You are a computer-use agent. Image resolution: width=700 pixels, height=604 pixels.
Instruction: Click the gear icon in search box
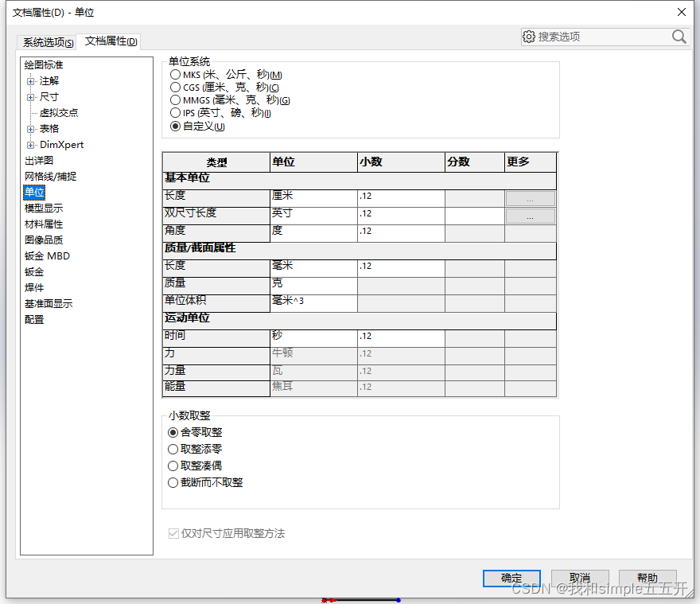coord(528,37)
